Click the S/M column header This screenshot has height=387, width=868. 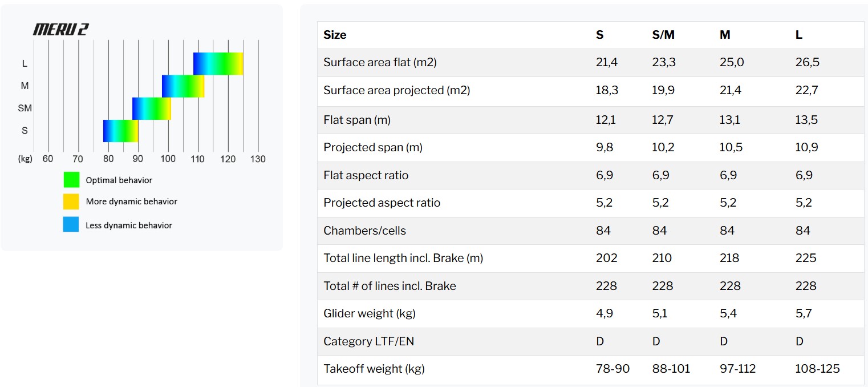click(663, 35)
